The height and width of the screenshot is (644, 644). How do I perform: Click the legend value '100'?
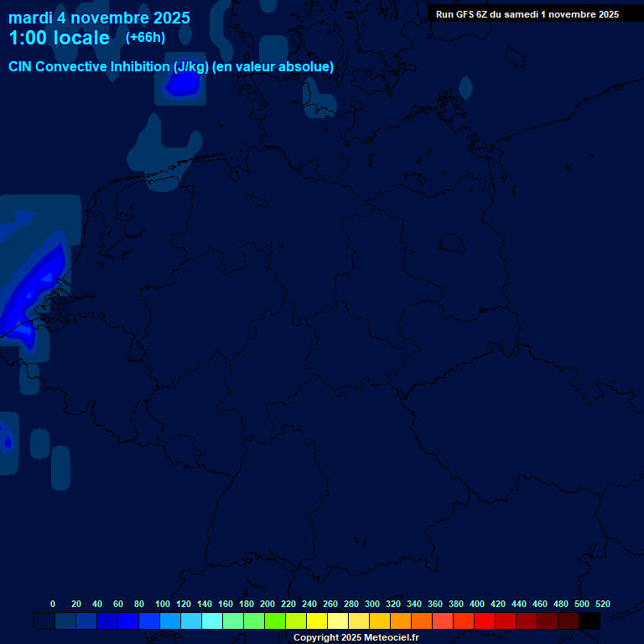tap(163, 604)
